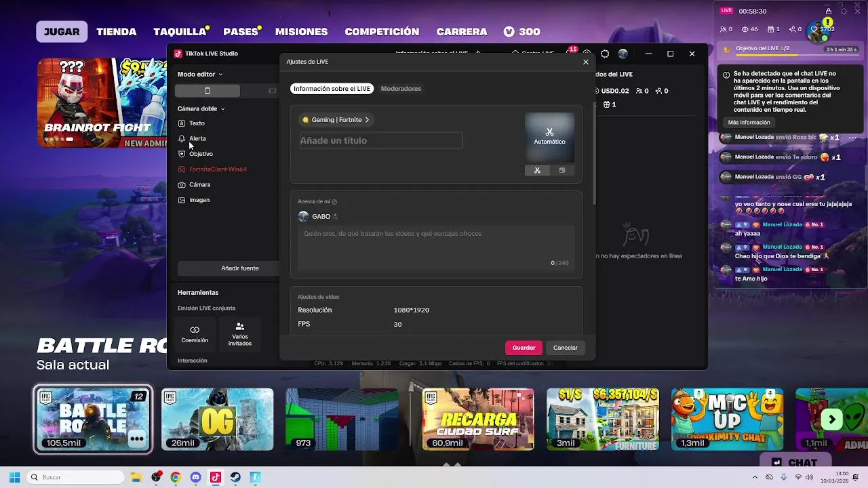Expand the Modo editor dropdown

coord(200,74)
